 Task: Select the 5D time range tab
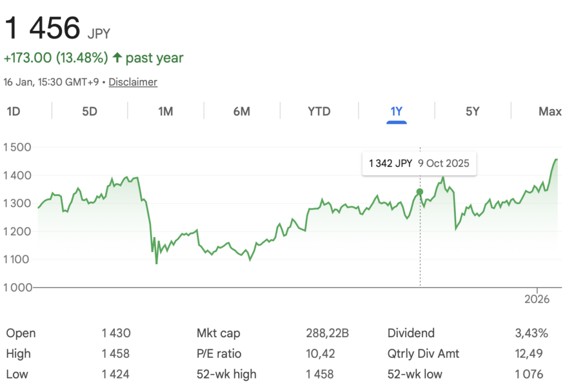pos(90,111)
